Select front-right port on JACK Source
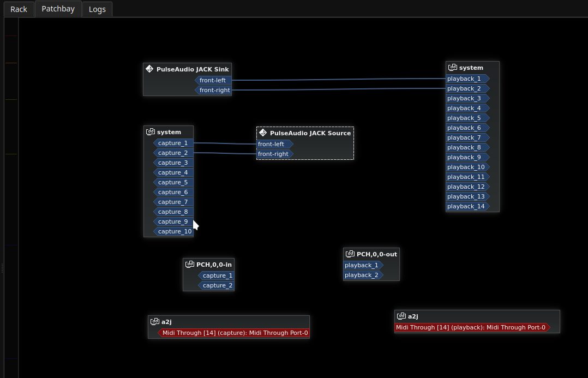Screen dimensions: 588x378 pyautogui.click(x=275, y=154)
